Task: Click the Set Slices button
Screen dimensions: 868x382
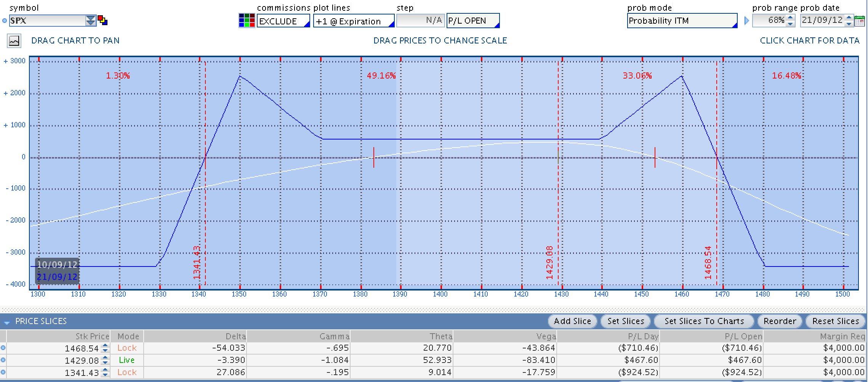Action: (626, 321)
